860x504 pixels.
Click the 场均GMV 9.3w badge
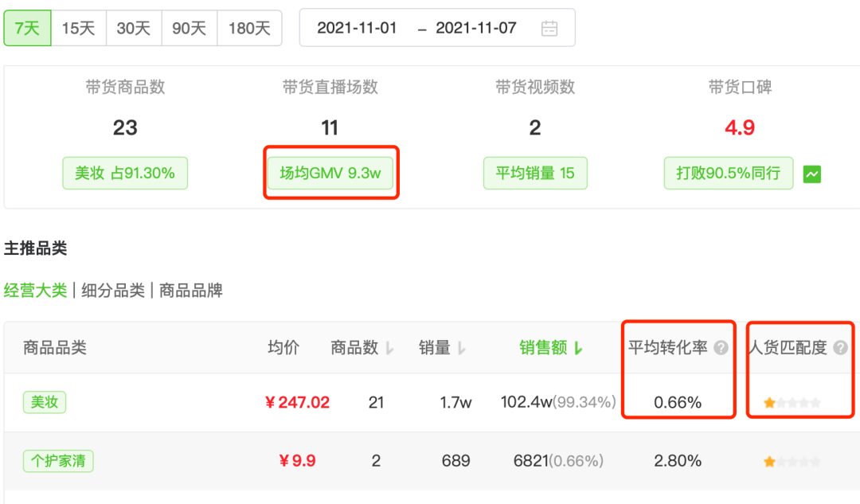[x=330, y=173]
